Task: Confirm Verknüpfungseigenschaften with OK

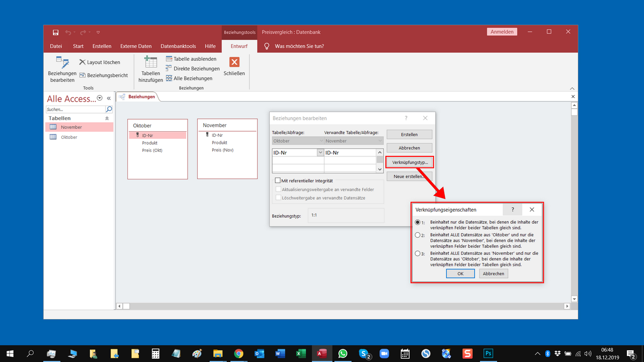Action: (x=460, y=274)
